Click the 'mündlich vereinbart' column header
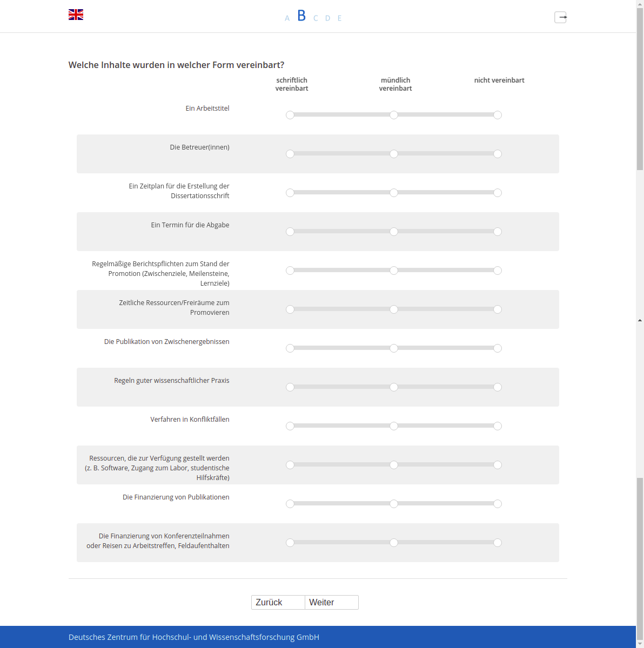This screenshot has height=648, width=644. pos(395,84)
